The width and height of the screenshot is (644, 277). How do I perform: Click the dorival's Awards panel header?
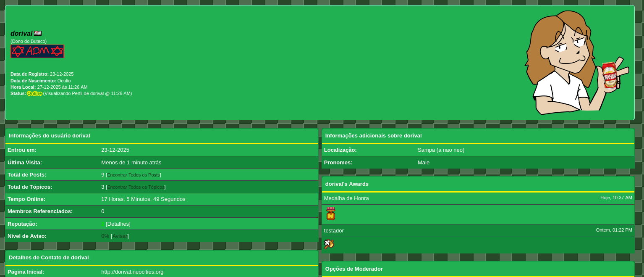(347, 184)
